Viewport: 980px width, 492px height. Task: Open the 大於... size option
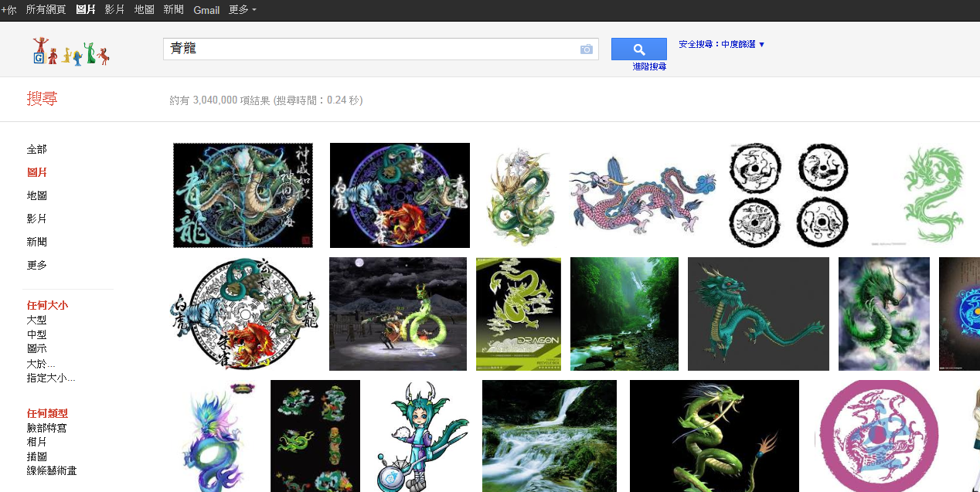coord(41,364)
